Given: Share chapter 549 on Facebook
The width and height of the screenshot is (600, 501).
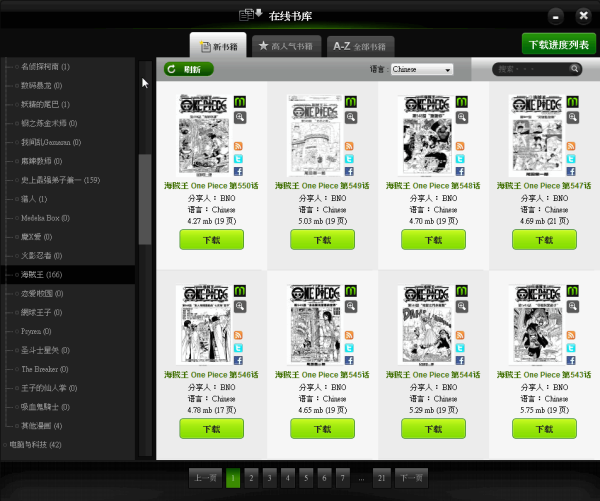Looking at the screenshot, I should tap(349, 171).
